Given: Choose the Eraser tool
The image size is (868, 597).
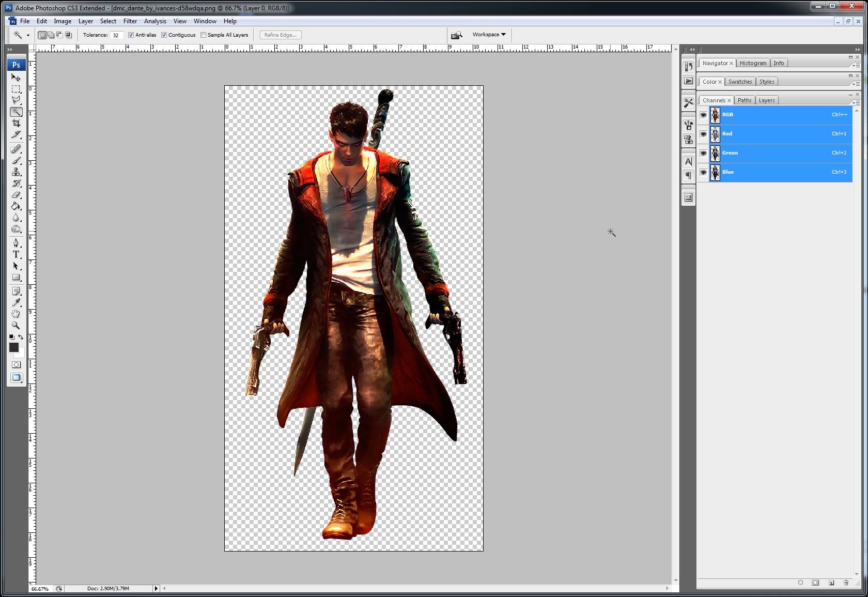Looking at the screenshot, I should click(x=16, y=195).
